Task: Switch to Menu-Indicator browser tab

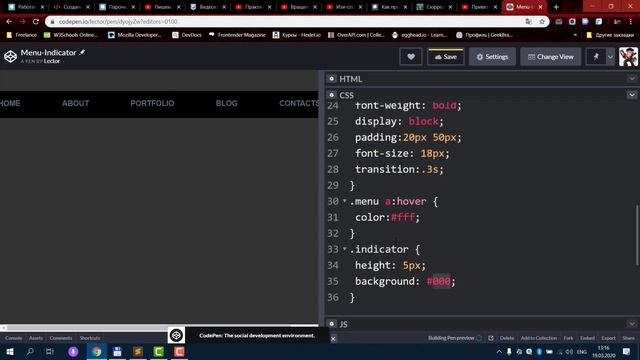Action: click(x=524, y=7)
